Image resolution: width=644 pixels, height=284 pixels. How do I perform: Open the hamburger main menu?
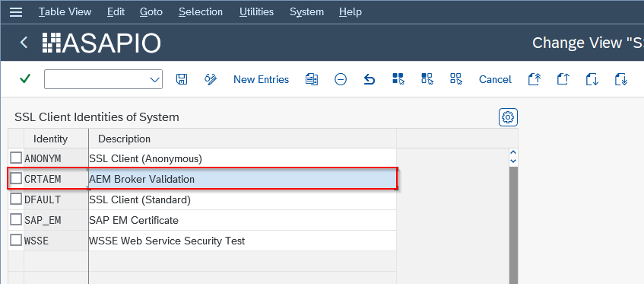coord(16,12)
